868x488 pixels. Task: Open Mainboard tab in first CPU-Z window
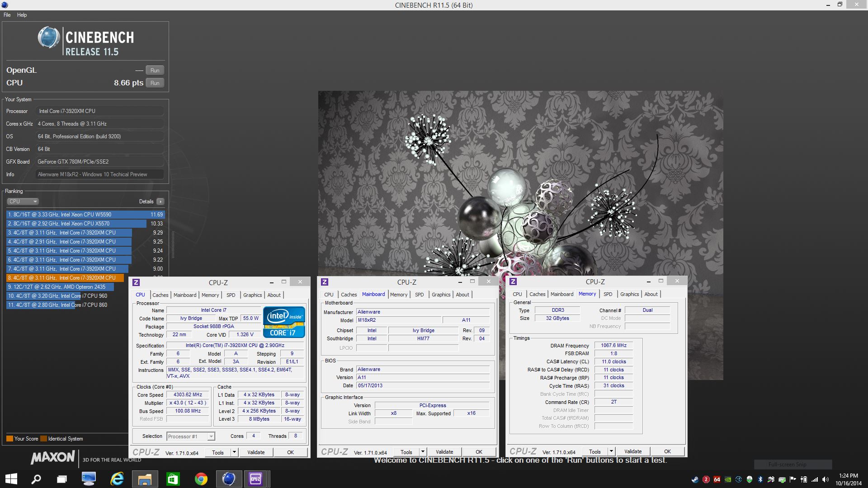tap(185, 295)
